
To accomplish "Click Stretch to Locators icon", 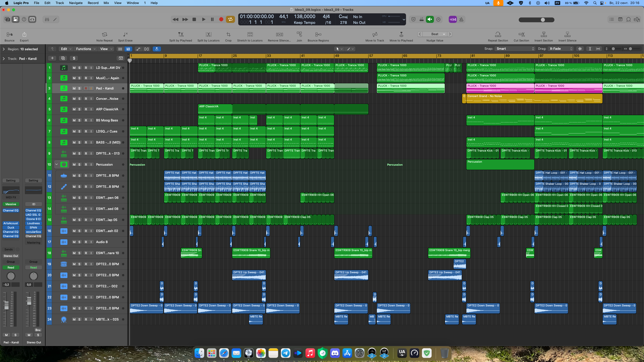I will click(x=250, y=34).
